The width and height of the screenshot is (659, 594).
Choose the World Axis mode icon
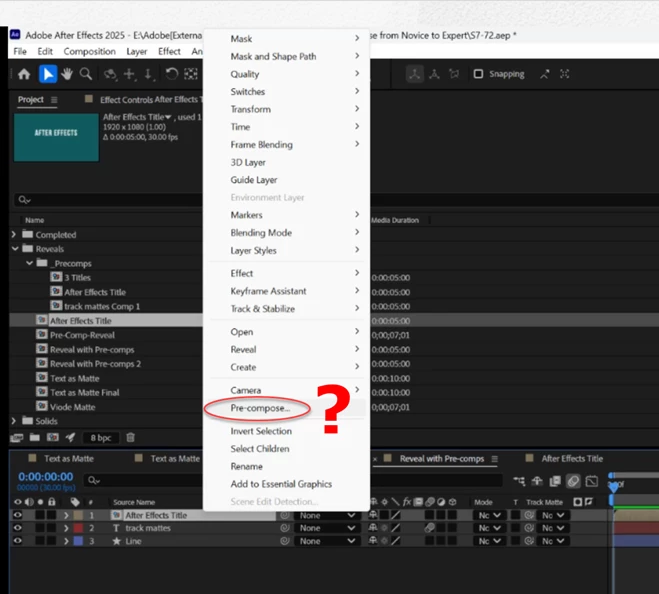(434, 74)
